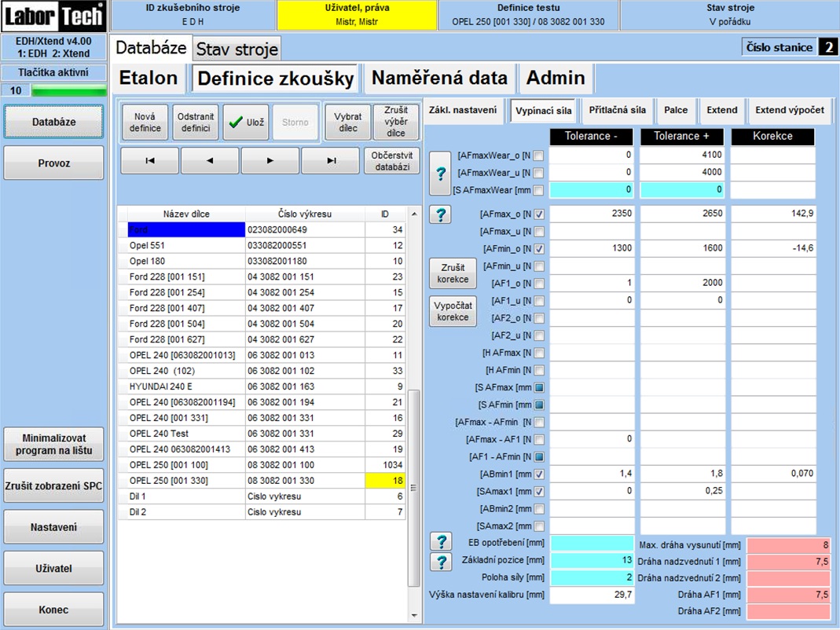Click the green progress bar next to 10
Image resolution: width=840 pixels, height=630 pixels.
[x=69, y=90]
